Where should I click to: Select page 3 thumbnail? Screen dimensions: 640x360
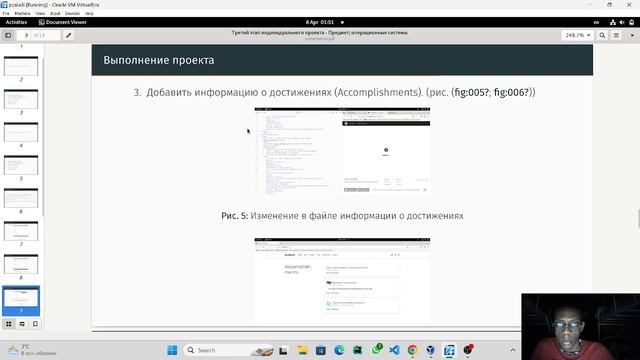(21, 99)
